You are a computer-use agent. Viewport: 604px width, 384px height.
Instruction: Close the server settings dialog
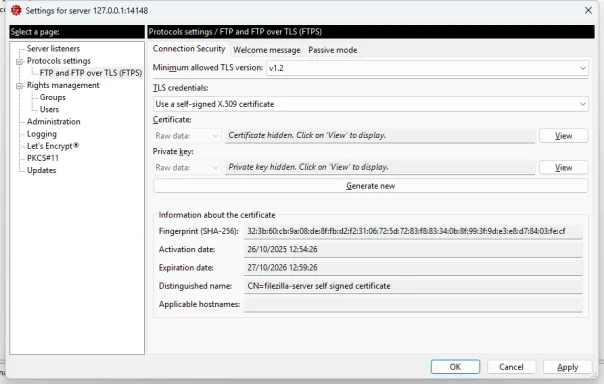tap(588, 10)
